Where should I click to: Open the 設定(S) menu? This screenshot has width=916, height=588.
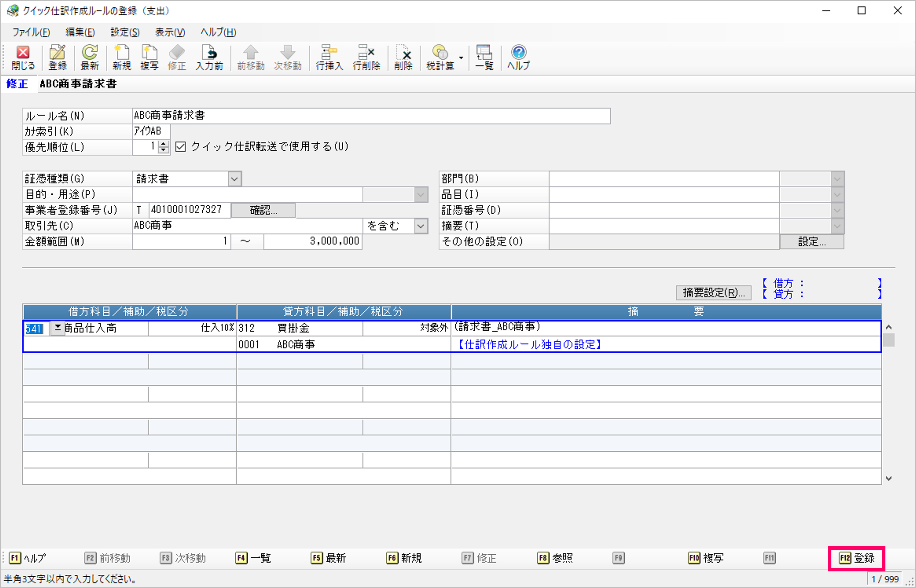coord(125,32)
